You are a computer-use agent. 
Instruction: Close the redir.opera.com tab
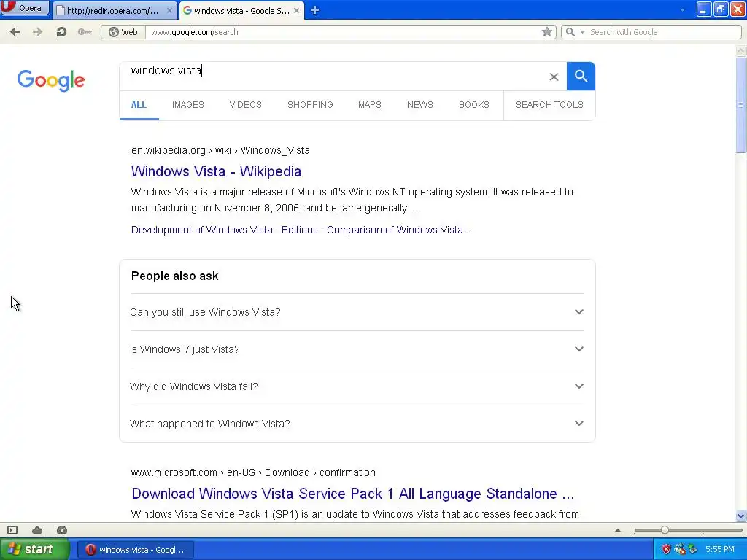coord(169,10)
